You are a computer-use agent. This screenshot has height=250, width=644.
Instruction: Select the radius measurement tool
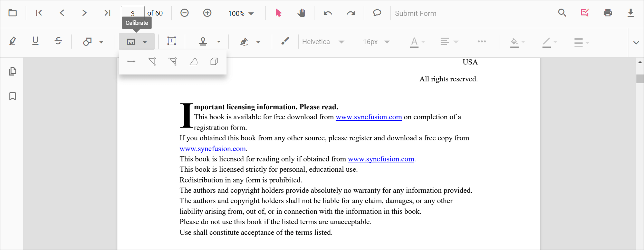[193, 62]
